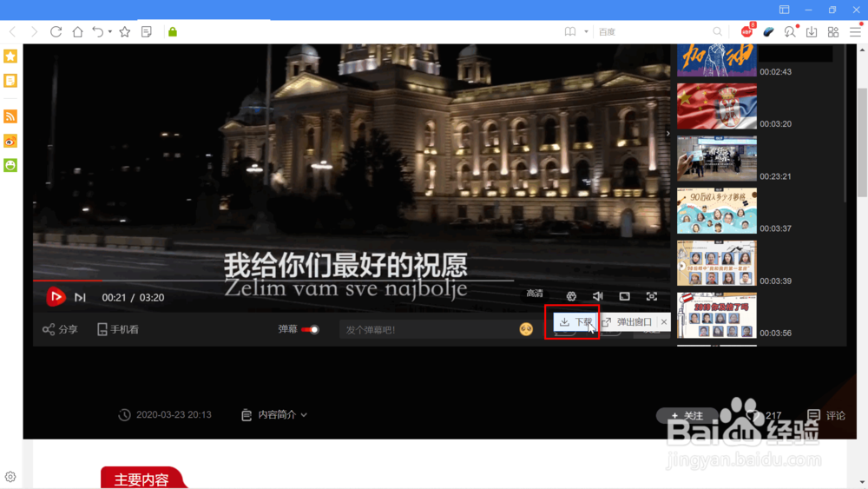Image resolution: width=868 pixels, height=489 pixels.
Task: Open the yellow sidebar notes icon
Action: (10, 81)
